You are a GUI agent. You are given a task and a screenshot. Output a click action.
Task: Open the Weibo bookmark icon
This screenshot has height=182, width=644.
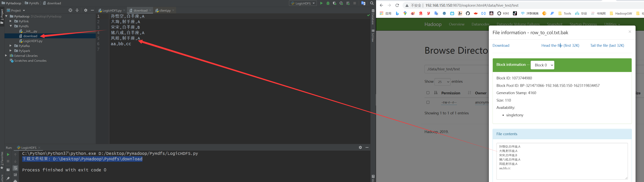pos(413,14)
